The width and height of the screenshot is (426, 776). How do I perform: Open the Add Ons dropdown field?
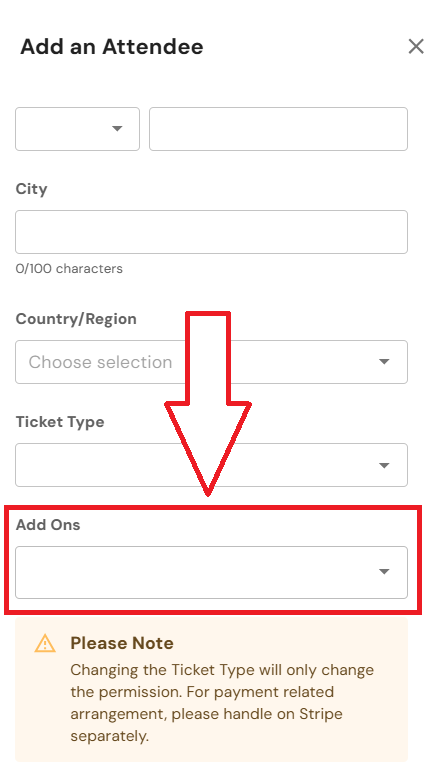click(x=211, y=572)
